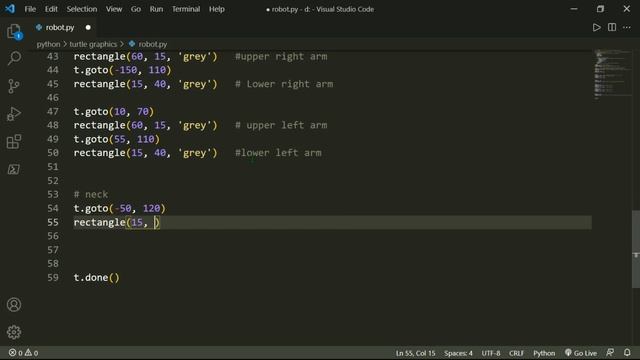Click the '# Lower right arm' comment
640x360 pixels.
click(x=284, y=84)
